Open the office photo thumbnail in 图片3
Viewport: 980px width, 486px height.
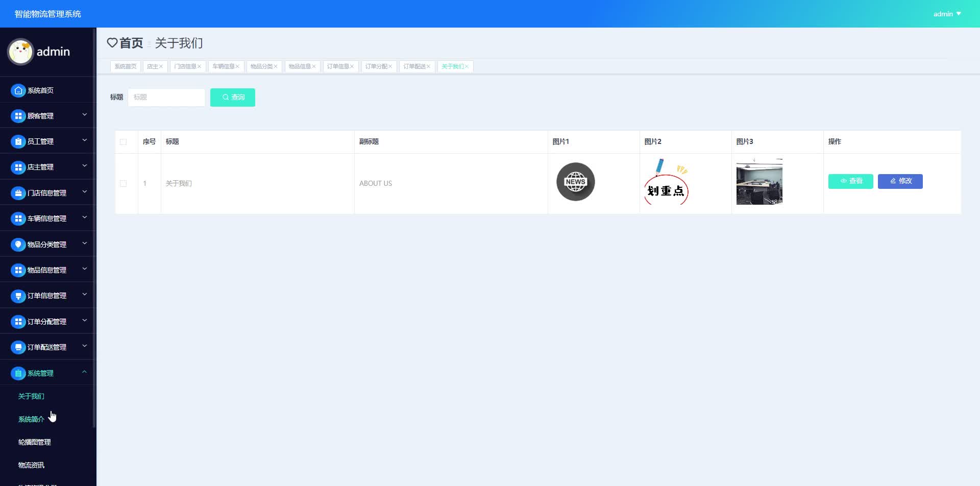coord(759,182)
